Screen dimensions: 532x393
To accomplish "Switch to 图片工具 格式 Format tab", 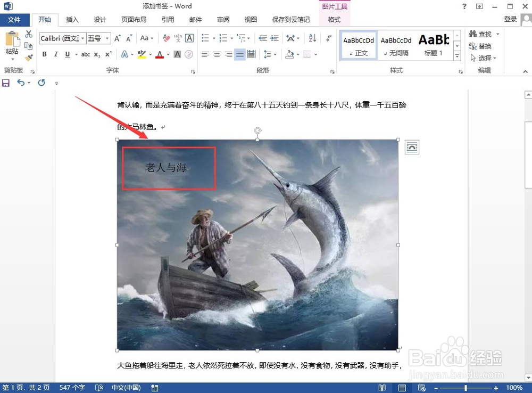I will pyautogui.click(x=334, y=20).
